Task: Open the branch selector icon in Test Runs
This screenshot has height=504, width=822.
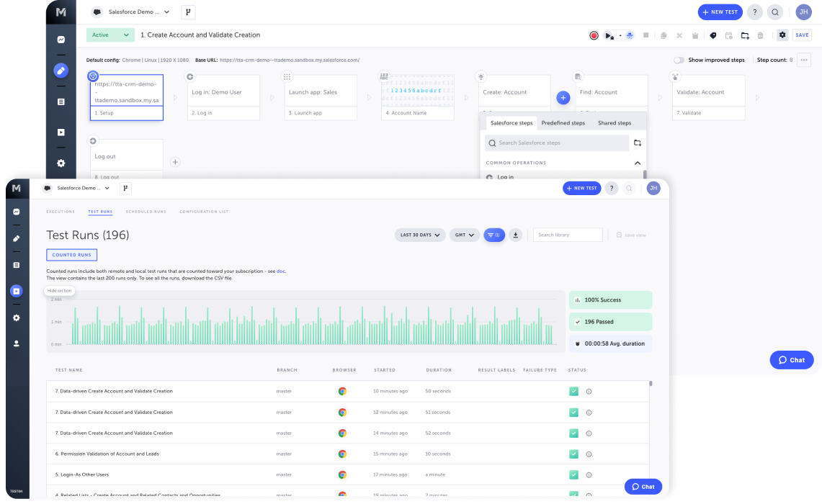Action: (x=125, y=188)
